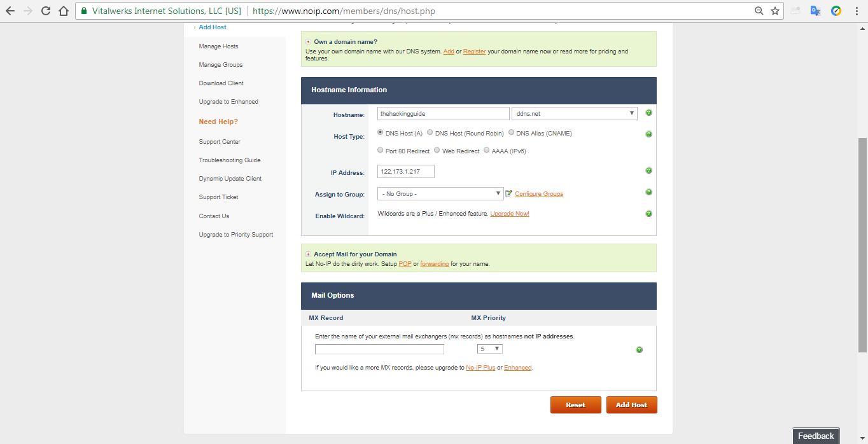Click the help icon beside Hostname

tap(648, 113)
